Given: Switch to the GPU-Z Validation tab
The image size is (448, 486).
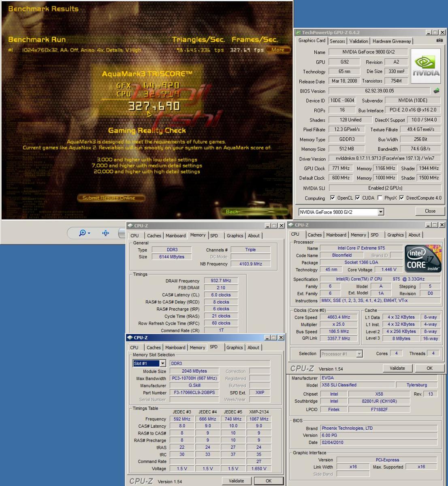Looking at the screenshot, I should (359, 41).
